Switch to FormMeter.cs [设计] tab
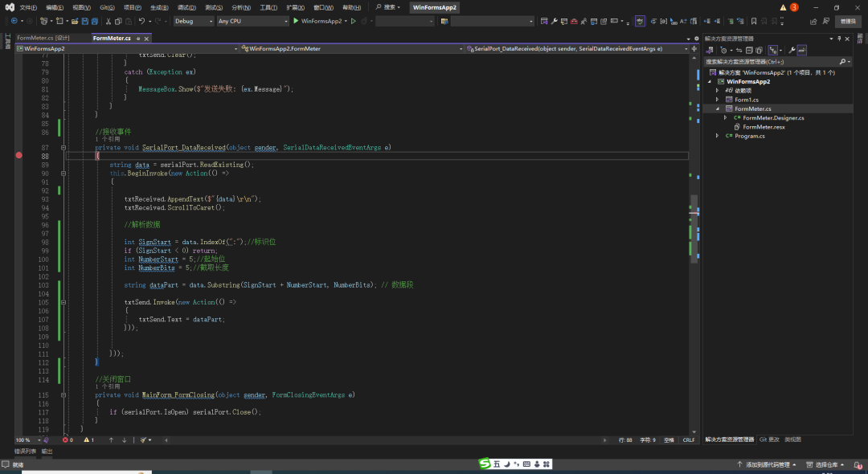This screenshot has height=474, width=868. pyautogui.click(x=43, y=38)
